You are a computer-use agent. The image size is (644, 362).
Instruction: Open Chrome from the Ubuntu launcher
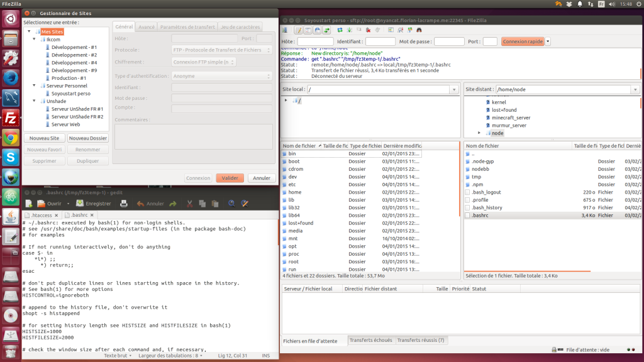click(x=10, y=138)
